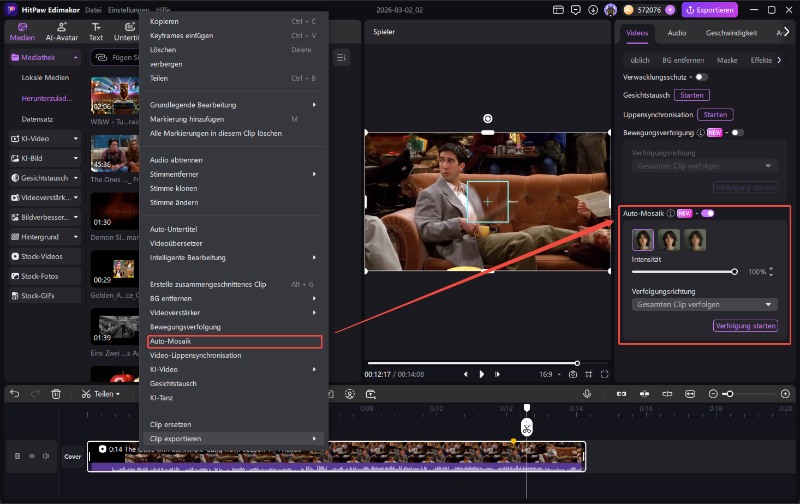Open the AI-Avatar tab
This screenshot has width=800, height=504.
[61, 32]
